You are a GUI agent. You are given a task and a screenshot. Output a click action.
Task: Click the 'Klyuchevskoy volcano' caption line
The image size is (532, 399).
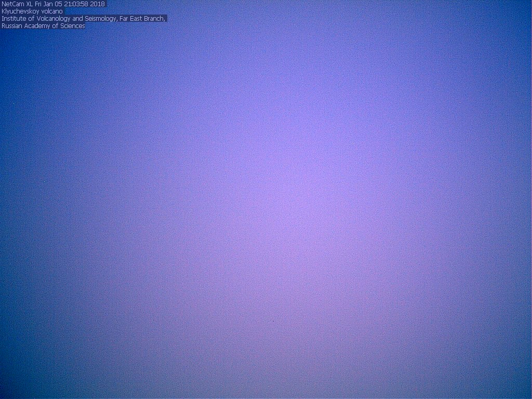(32, 11)
